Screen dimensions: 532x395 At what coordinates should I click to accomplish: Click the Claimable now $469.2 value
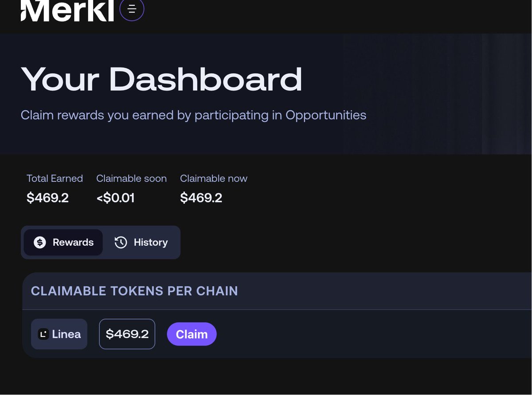coord(201,197)
